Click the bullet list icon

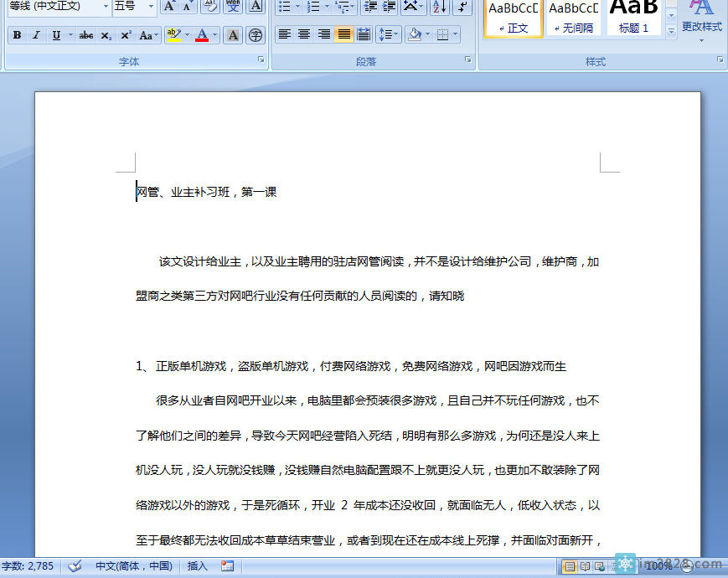(284, 7)
